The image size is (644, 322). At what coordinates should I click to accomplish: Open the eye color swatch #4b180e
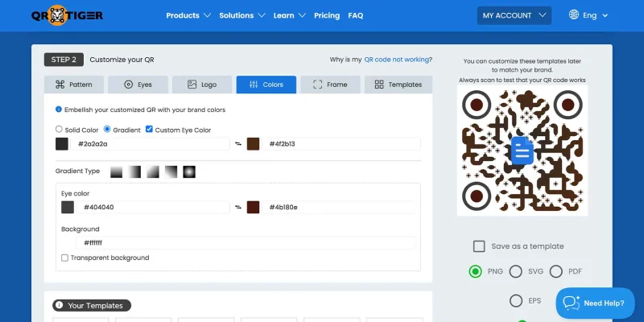click(253, 207)
